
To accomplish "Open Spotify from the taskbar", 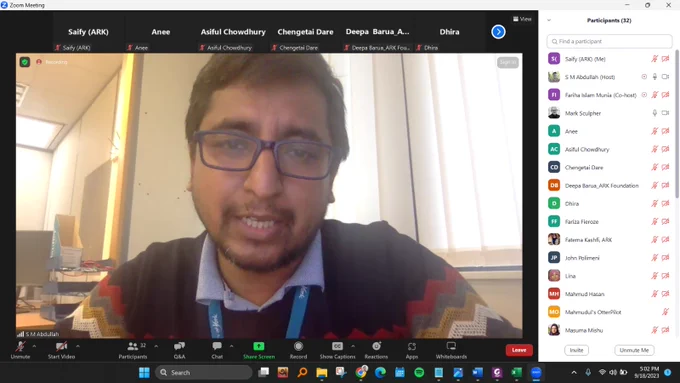I will click(419, 372).
